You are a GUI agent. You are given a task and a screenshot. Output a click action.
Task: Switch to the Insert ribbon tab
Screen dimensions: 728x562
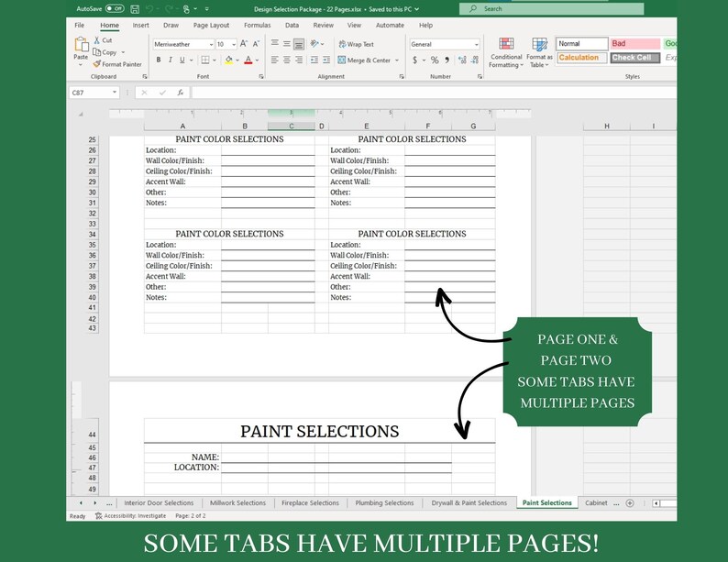pos(140,25)
